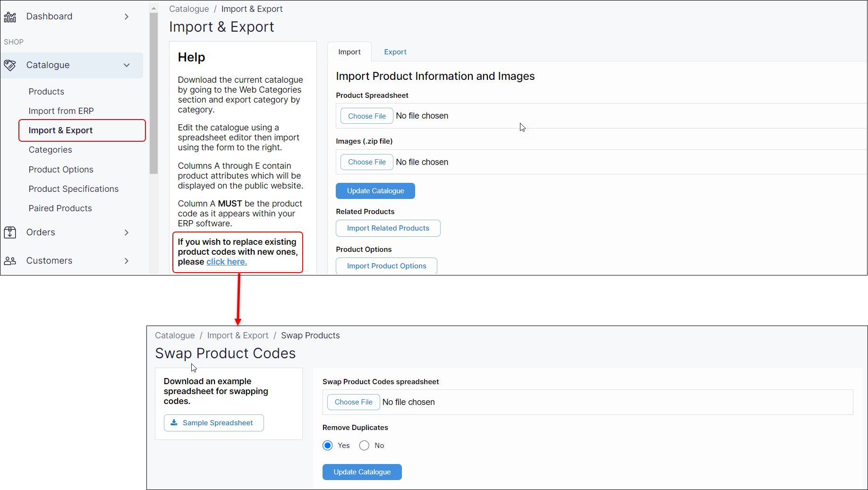The image size is (868, 490).
Task: Click 'Import Product Information and Images' heading
Action: point(435,76)
